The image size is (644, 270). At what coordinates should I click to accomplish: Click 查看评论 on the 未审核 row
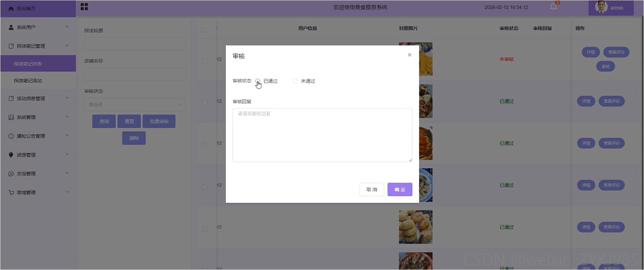(616, 52)
